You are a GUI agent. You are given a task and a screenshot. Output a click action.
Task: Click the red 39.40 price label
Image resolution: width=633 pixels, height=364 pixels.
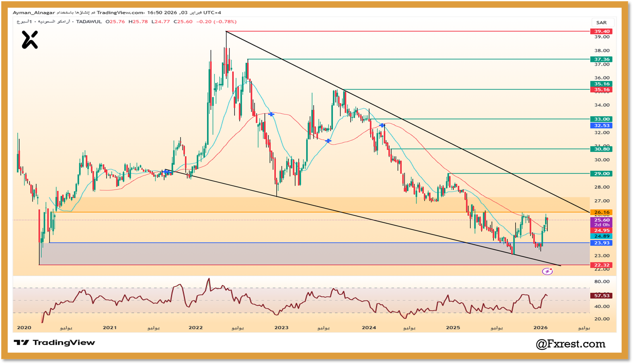[601, 31]
